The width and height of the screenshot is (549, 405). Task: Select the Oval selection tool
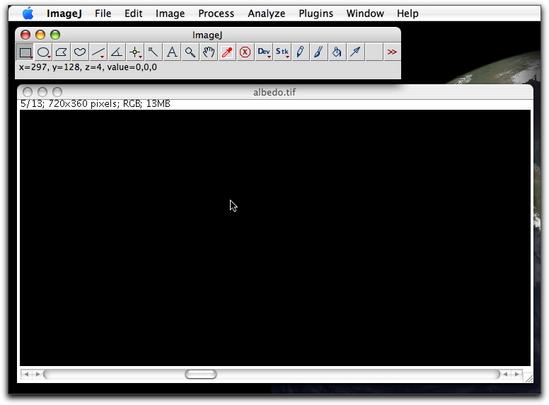click(x=43, y=53)
